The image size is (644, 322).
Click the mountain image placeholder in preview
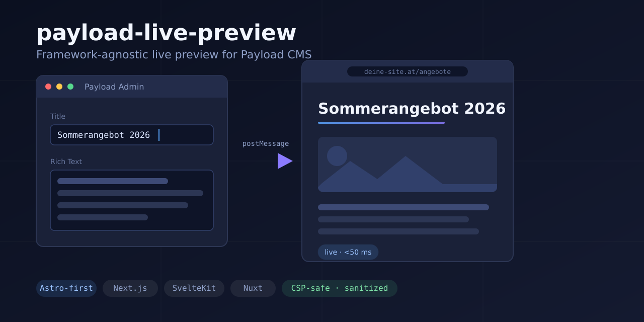408,165
